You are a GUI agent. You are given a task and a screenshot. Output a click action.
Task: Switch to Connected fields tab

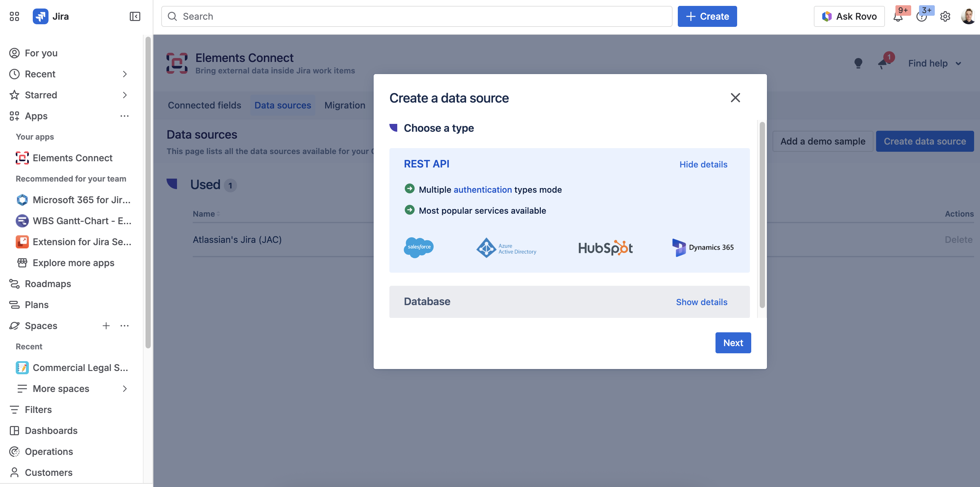click(204, 106)
